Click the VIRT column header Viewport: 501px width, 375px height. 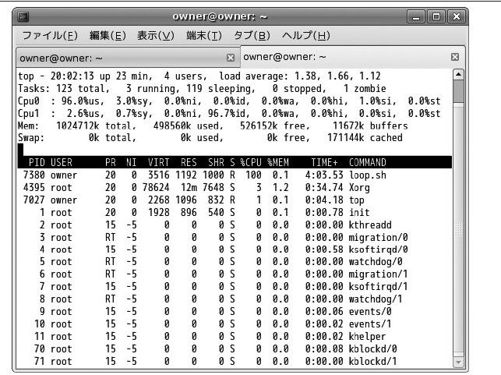coord(158,162)
